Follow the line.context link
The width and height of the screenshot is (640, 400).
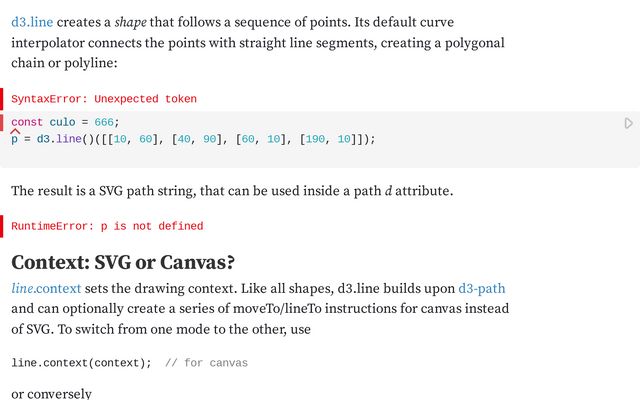[46, 289]
